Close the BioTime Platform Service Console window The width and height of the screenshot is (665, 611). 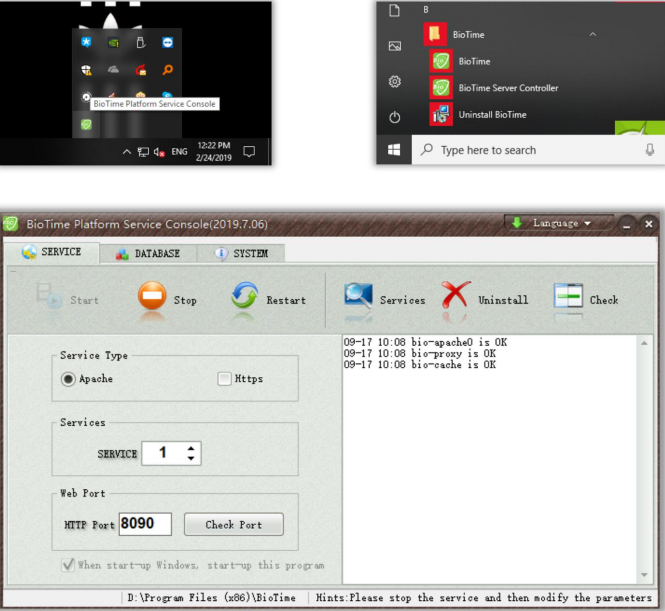(649, 224)
